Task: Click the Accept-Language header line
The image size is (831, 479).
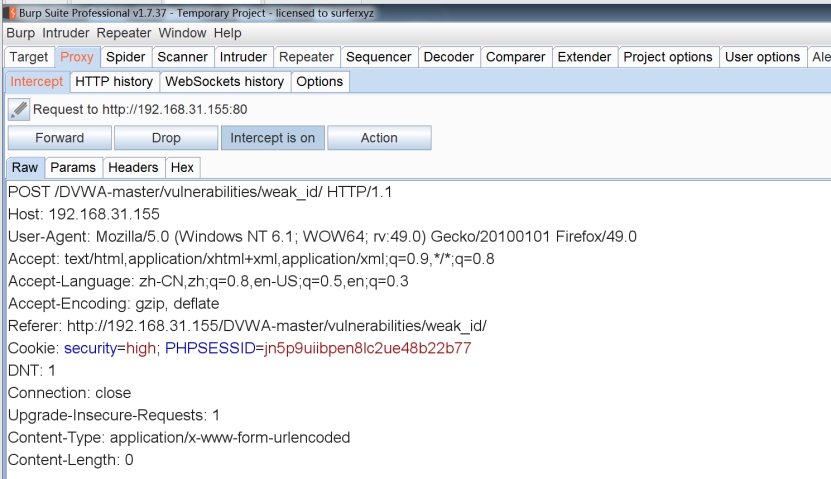Action: [x=208, y=281]
